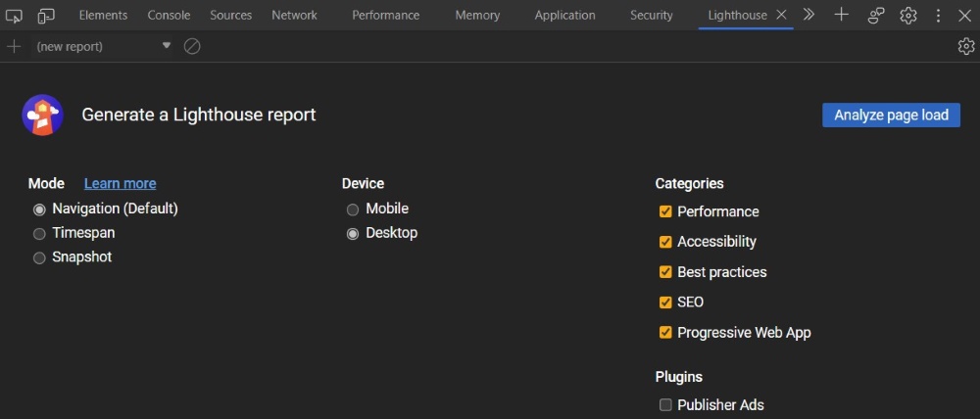Select the Lighthouse tab
Image resolution: width=980 pixels, height=419 pixels.
pos(738,16)
